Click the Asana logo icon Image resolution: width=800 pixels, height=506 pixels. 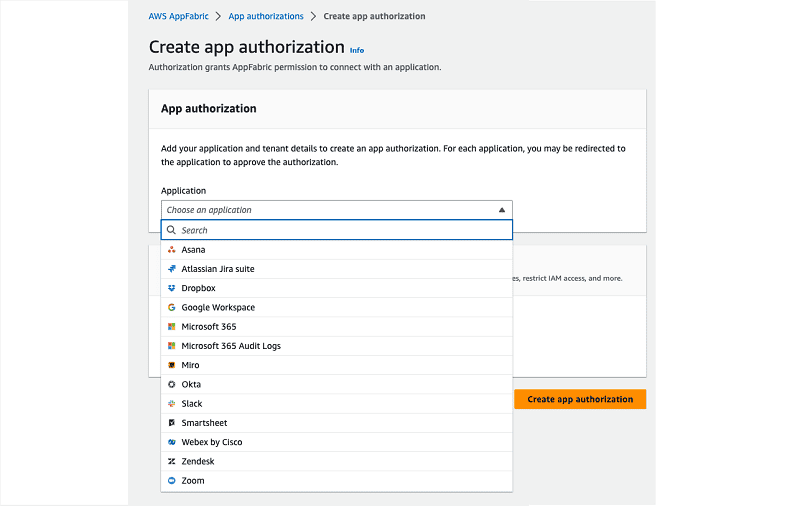[x=171, y=249]
